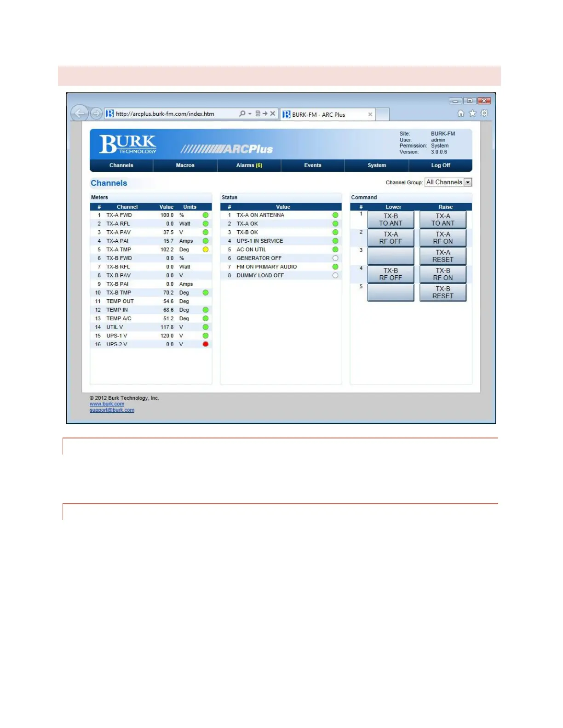This screenshot has width=563, height=728.
Task: Open the Channels menu
Action: (x=121, y=165)
